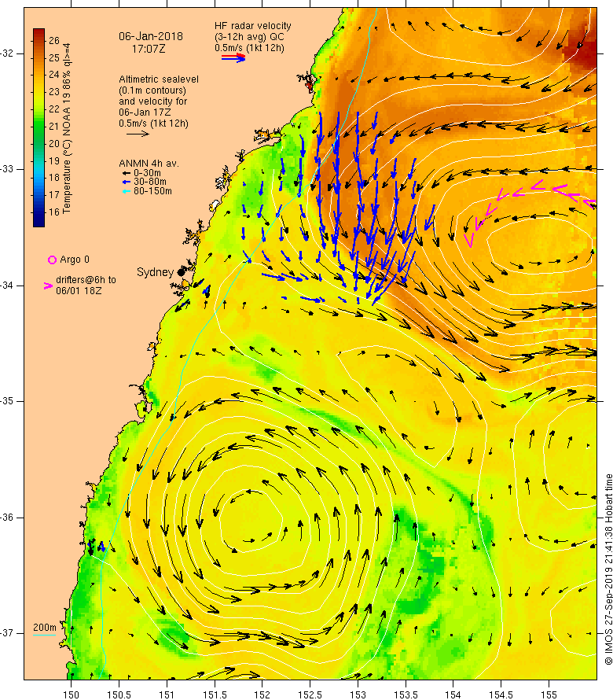Screen dimensions: 613x700
Task: Click the -34 latitude axis label
Action: click(7, 286)
